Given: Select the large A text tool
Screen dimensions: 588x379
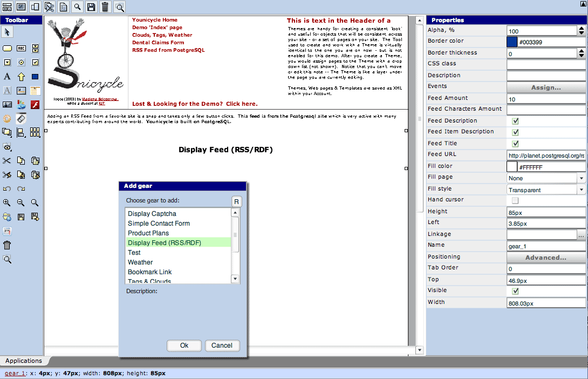Looking at the screenshot, I should click(x=7, y=77).
